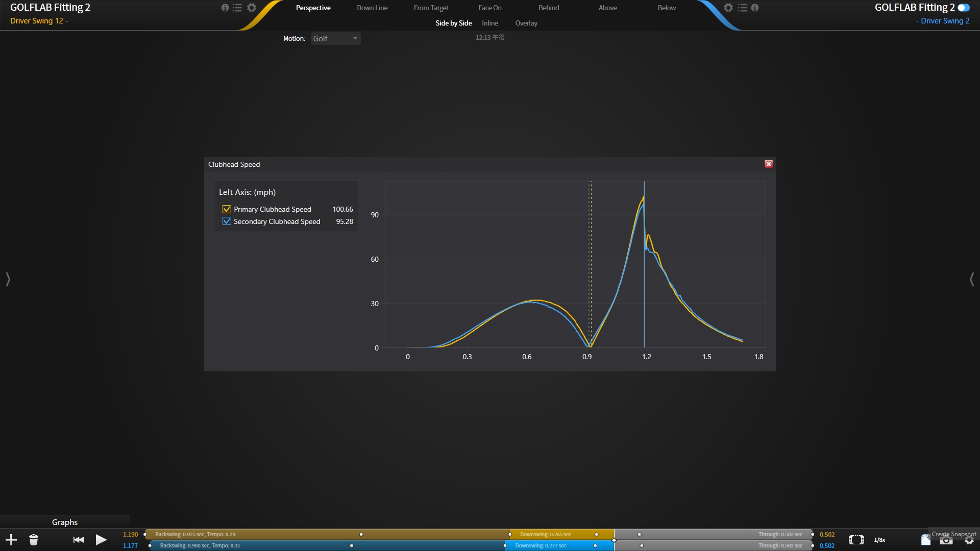Click the left swing info icon
980x551 pixels.
coord(225,8)
